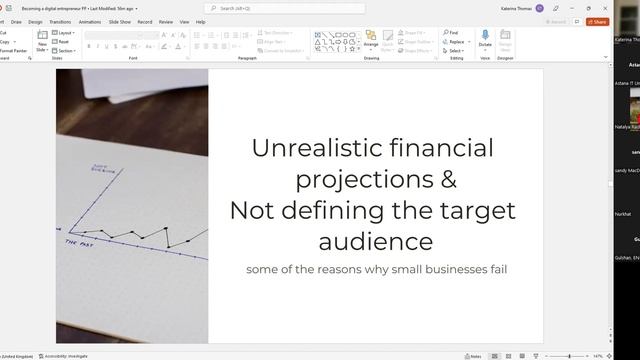The image size is (640, 360).
Task: Click Accessibility: Investigate in status bar
Action: (63, 356)
